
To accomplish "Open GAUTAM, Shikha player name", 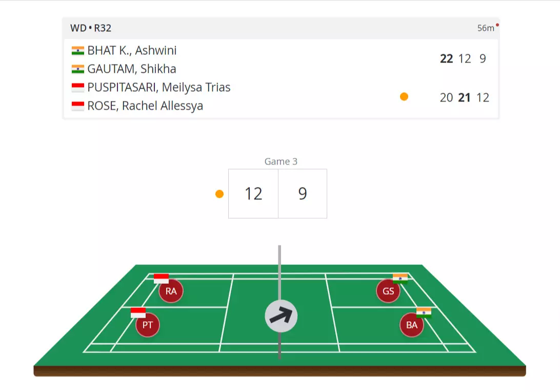I will pyautogui.click(x=132, y=69).
